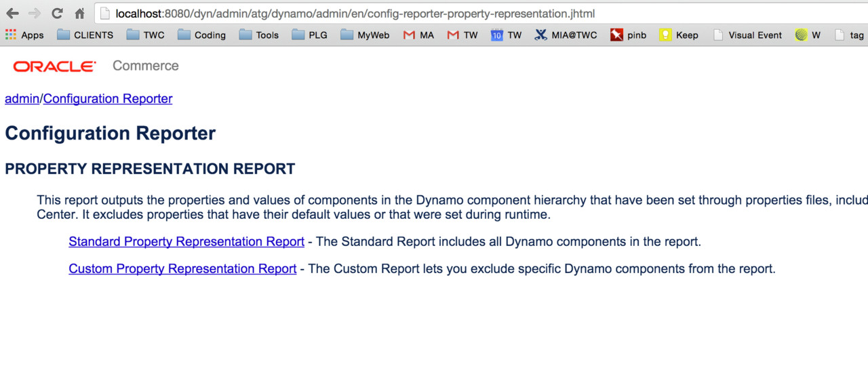Open the Coding bookmark folder
The width and height of the screenshot is (868, 372).
[x=202, y=35]
